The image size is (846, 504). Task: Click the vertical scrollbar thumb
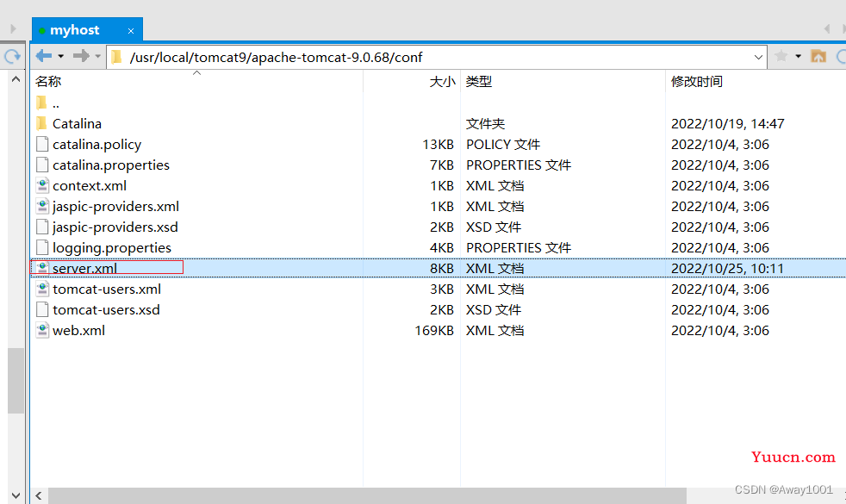[x=16, y=381]
